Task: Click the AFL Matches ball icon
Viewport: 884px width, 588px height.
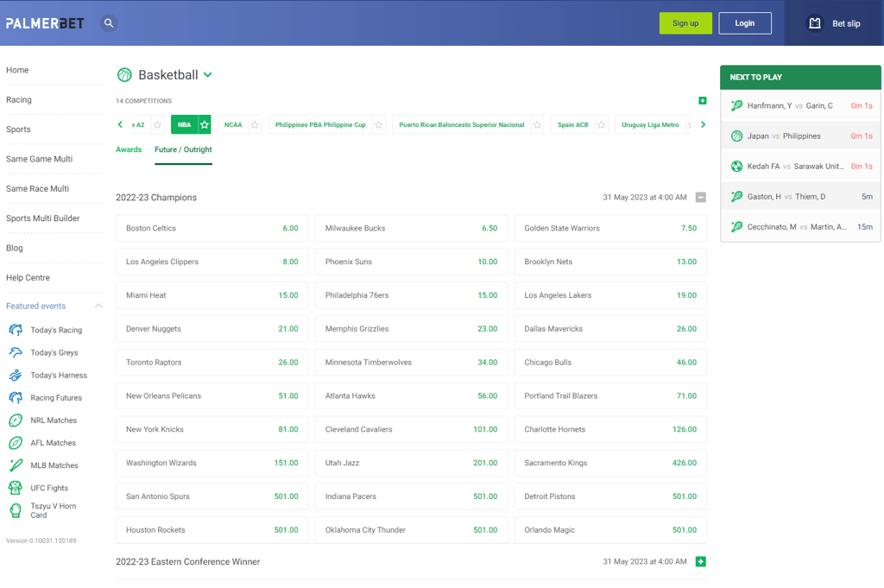Action: pos(16,443)
